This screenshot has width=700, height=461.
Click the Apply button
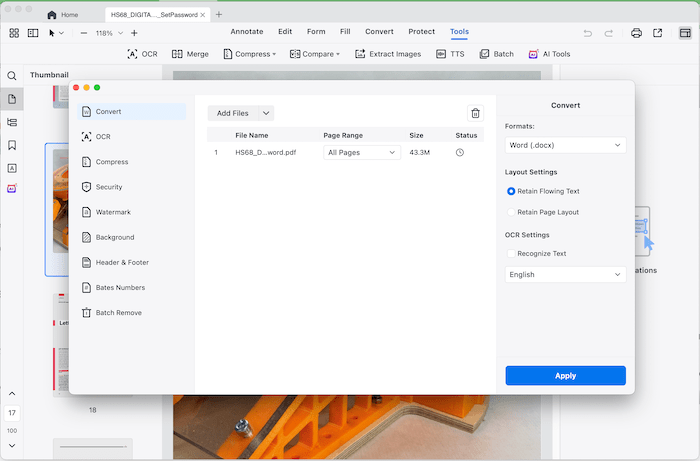(x=565, y=376)
